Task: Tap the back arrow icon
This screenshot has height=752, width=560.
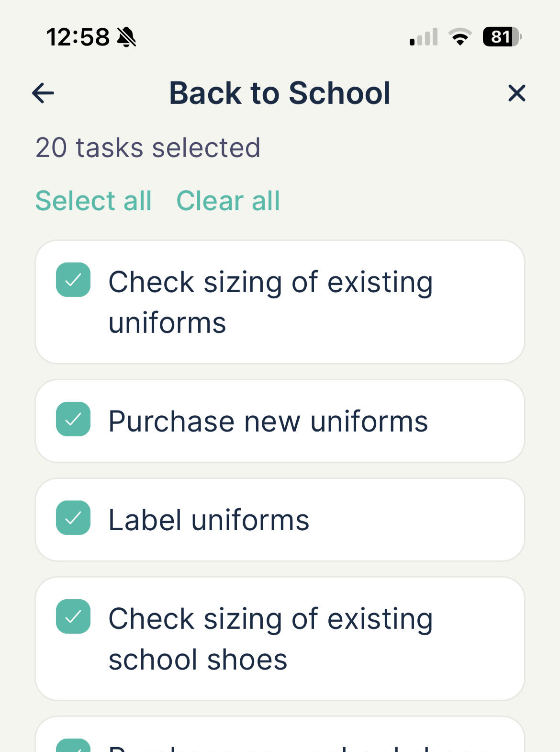Action: coord(43,93)
